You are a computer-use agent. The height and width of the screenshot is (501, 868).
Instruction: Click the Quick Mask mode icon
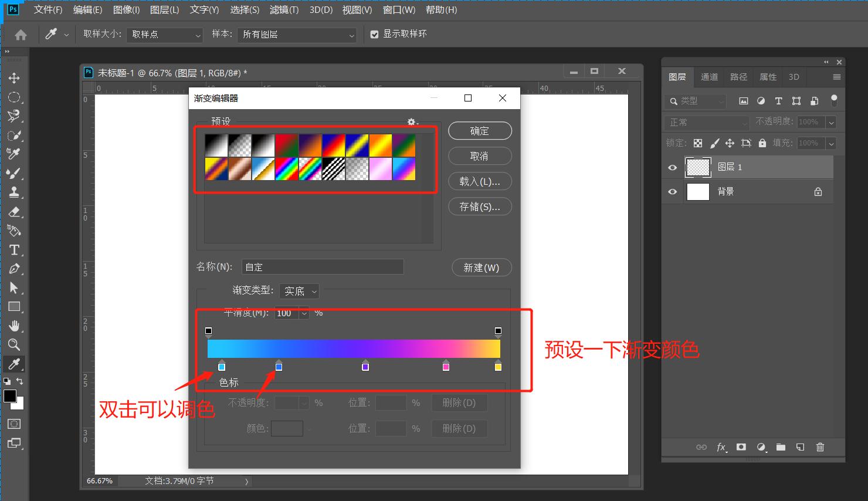coord(14,424)
